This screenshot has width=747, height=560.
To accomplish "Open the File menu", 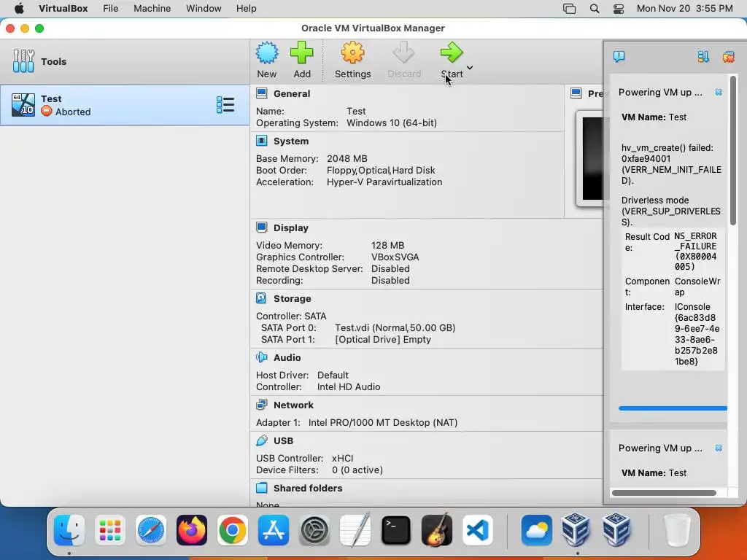I will (x=111, y=8).
